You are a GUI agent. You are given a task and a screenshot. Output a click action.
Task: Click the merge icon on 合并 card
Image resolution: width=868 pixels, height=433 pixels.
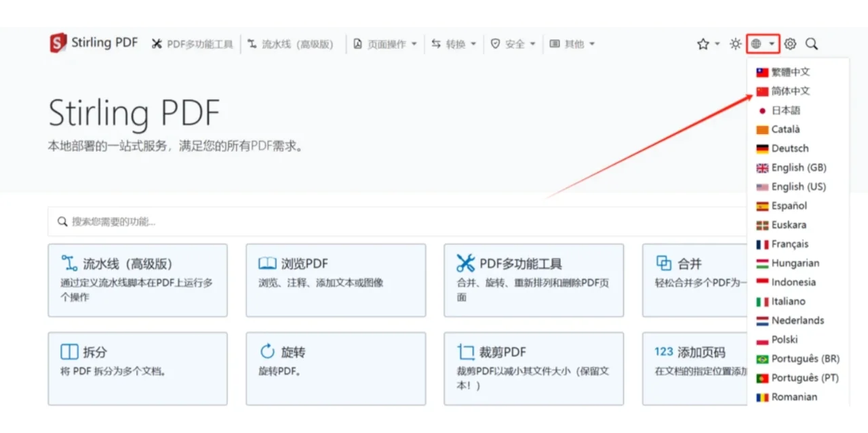(x=663, y=263)
